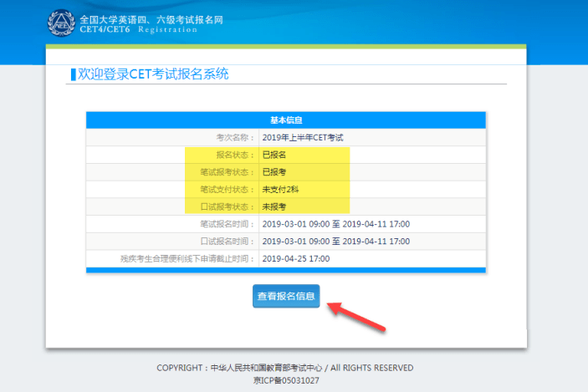This screenshot has height=392, width=588.
Task: Select the 未报考 status value
Action: coord(274,206)
